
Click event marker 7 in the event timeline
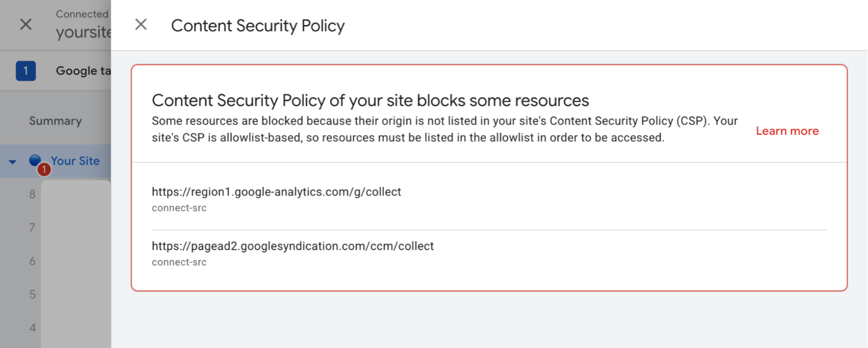(33, 228)
